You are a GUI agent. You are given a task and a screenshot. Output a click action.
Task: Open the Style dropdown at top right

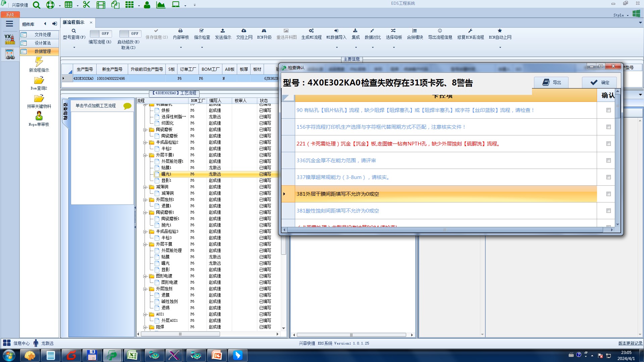tap(621, 15)
